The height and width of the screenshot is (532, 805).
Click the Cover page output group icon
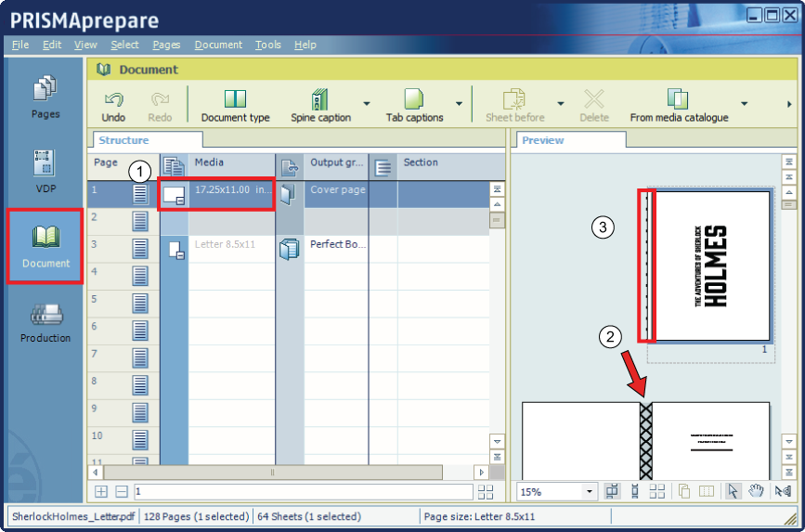(x=288, y=195)
